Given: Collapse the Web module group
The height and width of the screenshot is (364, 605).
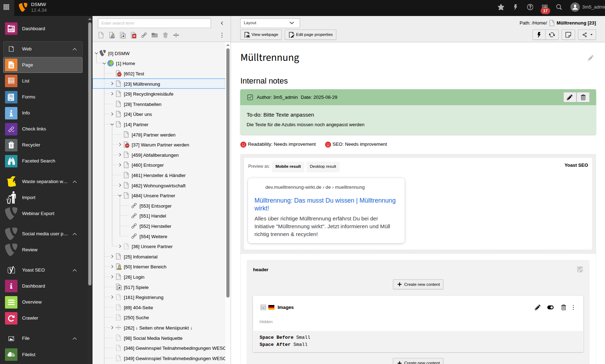Looking at the screenshot, I should coord(75,49).
